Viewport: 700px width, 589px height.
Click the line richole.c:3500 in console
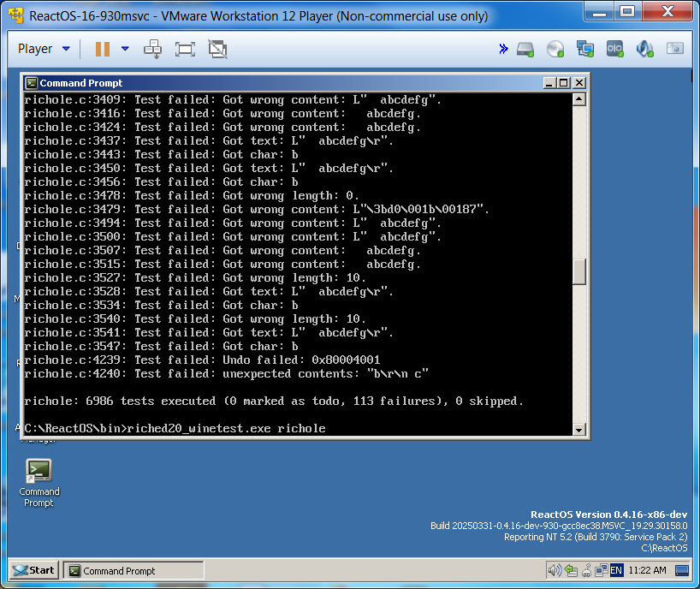click(233, 236)
